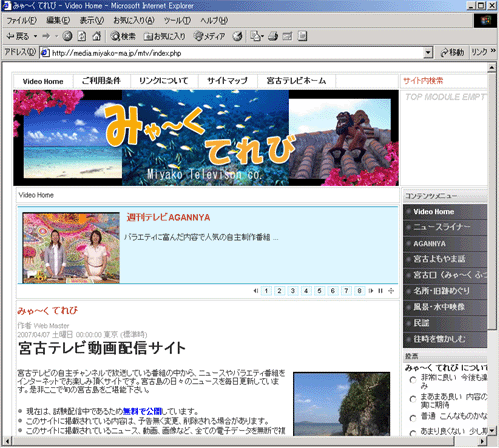Screen dimensions: 499x448
Task: Open ニュースライナー in the content menu
Action: tap(445, 227)
